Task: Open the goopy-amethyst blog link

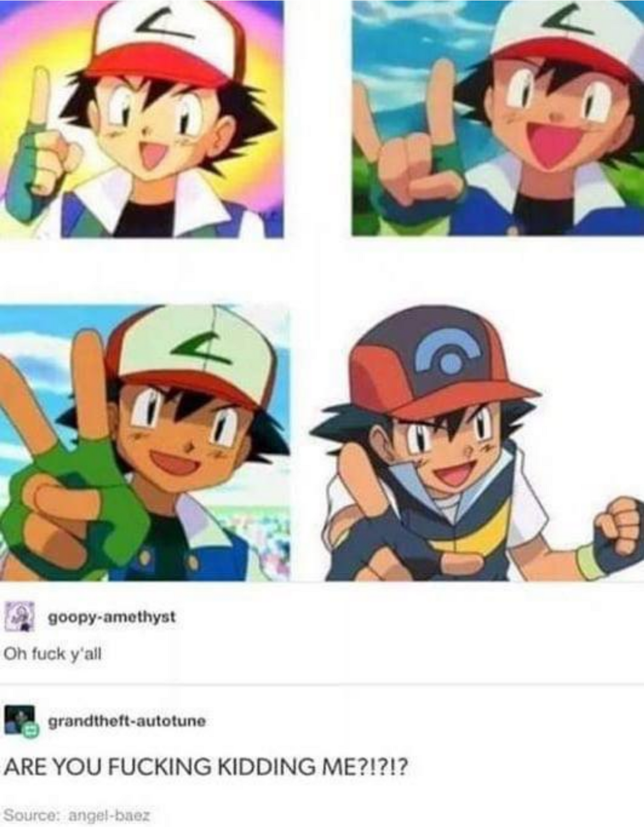Action: coord(111,617)
